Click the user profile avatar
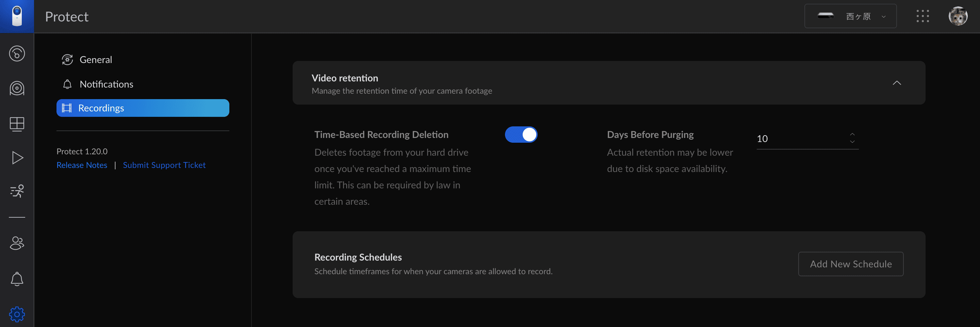 coord(958,16)
